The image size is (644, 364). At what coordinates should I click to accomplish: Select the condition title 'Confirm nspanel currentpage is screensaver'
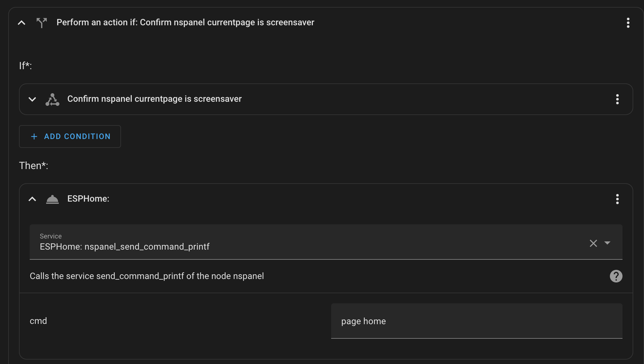coord(154,99)
